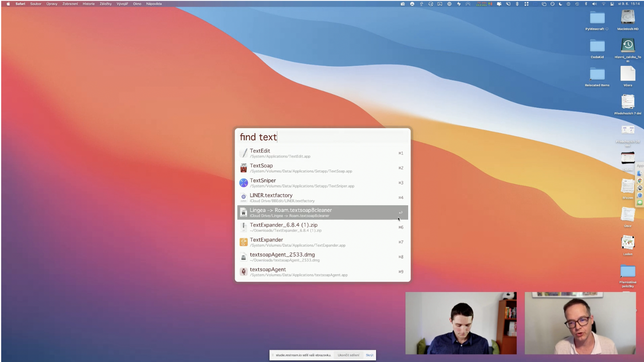Open the Historie menu
This screenshot has width=644, height=362.
tap(89, 4)
